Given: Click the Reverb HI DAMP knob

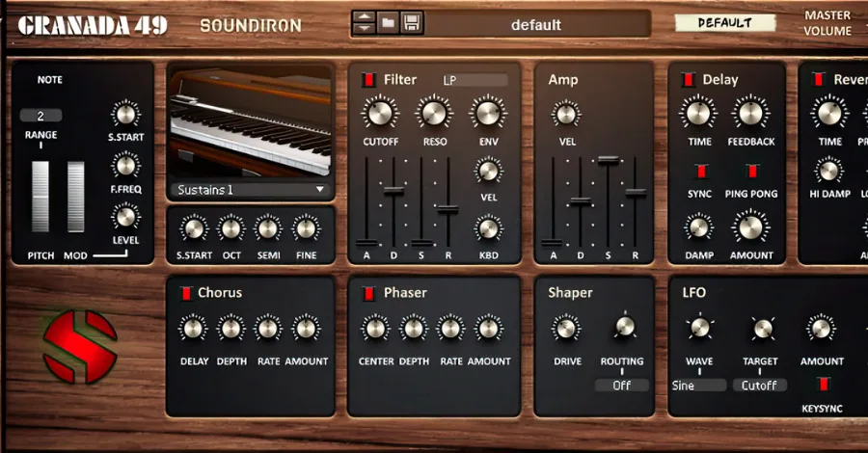Looking at the screenshot, I should [829, 171].
